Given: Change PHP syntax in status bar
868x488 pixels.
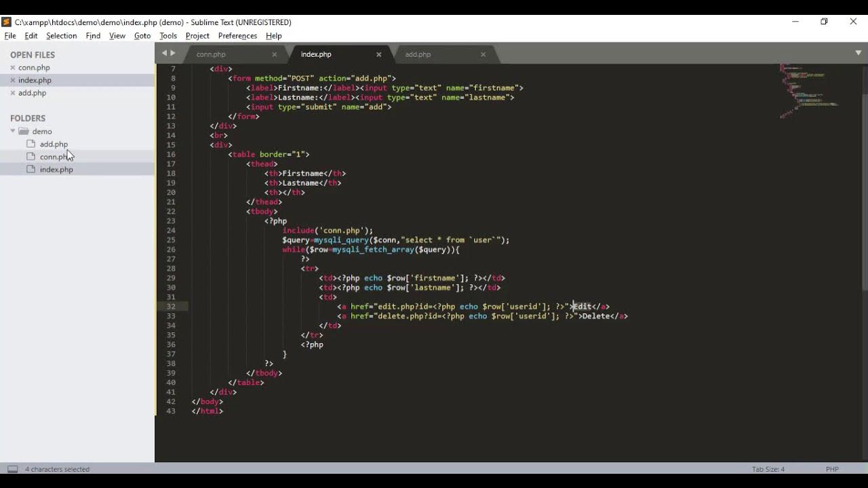Looking at the screenshot, I should point(833,469).
